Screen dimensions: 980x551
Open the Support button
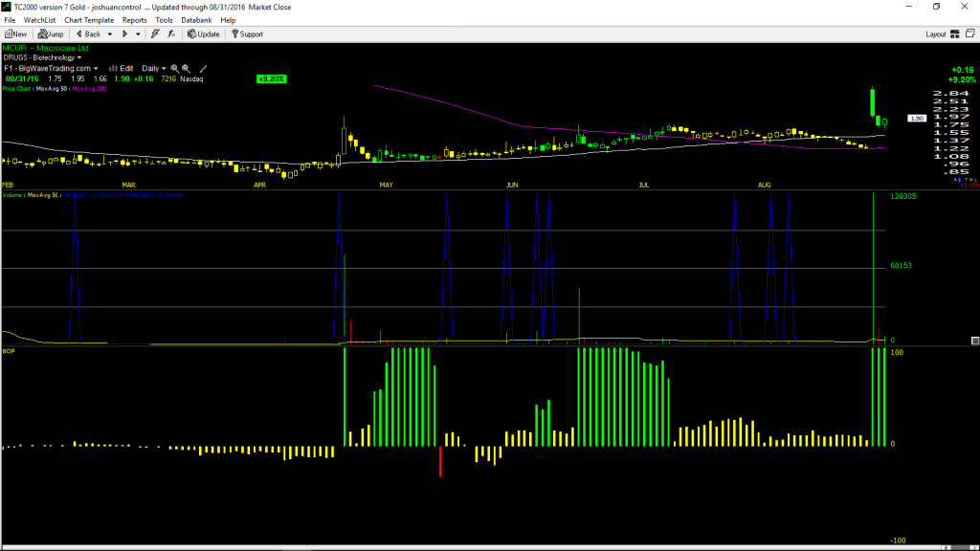(248, 34)
